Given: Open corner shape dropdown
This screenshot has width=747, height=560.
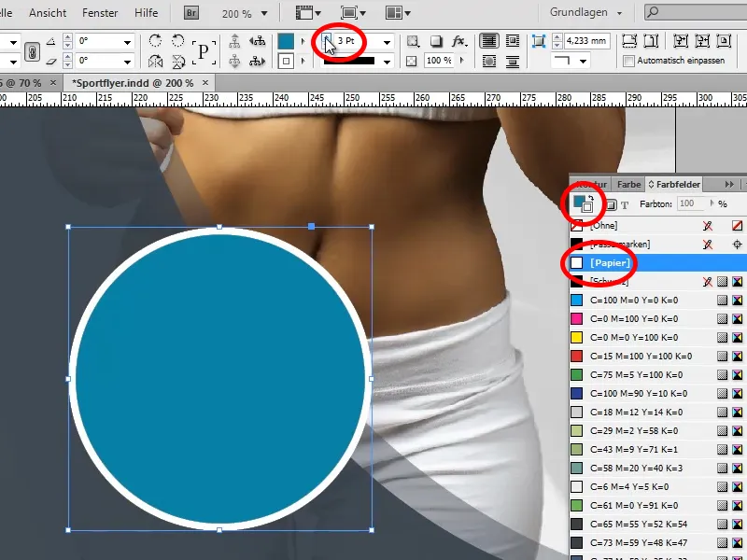Looking at the screenshot, I should [583, 61].
